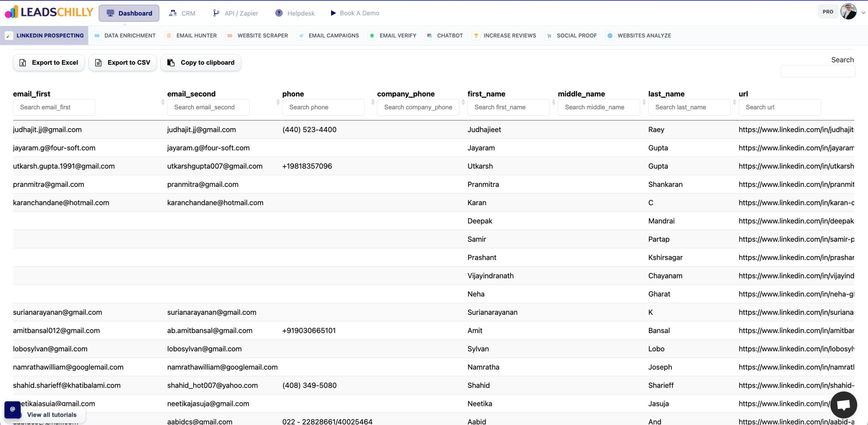Click Export to CSV button
The width and height of the screenshot is (868, 425).
tap(123, 63)
